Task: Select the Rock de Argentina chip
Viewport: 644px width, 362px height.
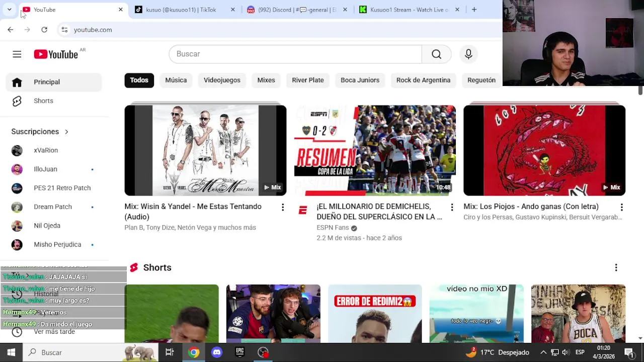Action: (x=423, y=80)
